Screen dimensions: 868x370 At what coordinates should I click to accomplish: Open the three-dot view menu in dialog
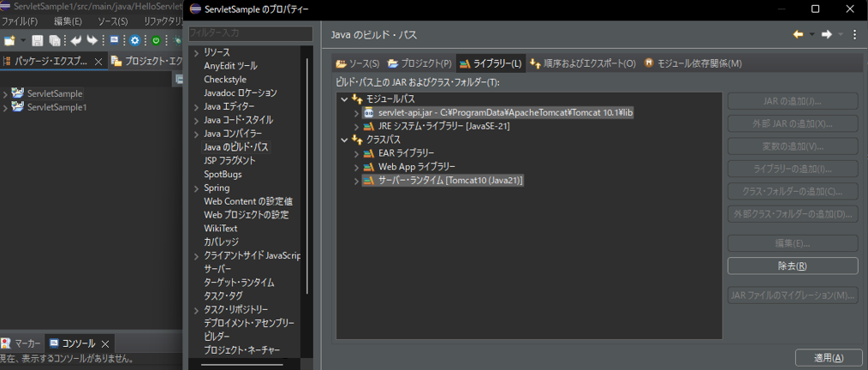[854, 35]
